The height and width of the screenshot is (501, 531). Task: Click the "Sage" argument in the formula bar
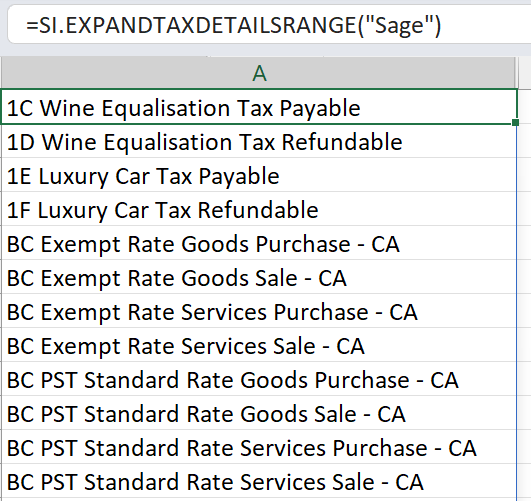coord(400,26)
